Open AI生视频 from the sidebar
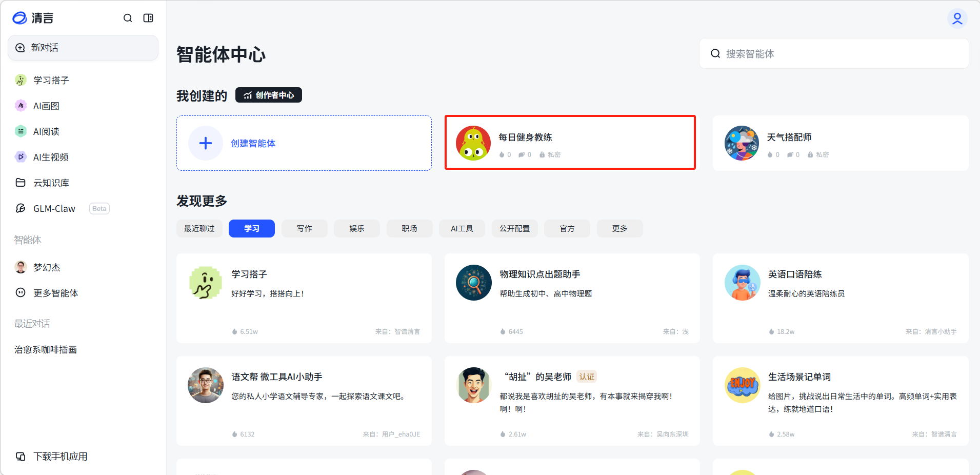 tap(50, 157)
